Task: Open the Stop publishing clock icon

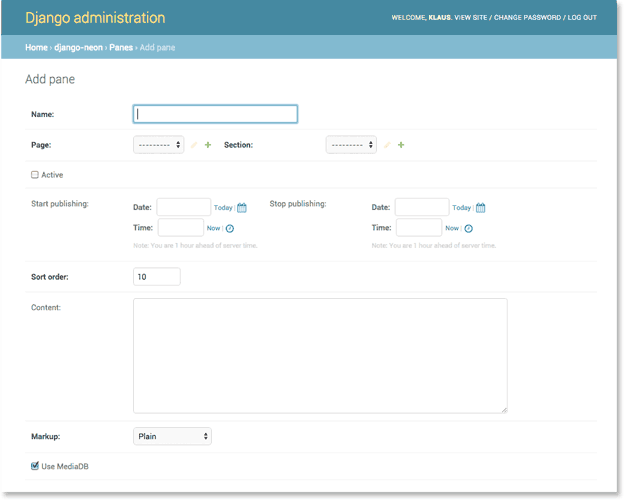Action: [468, 229]
